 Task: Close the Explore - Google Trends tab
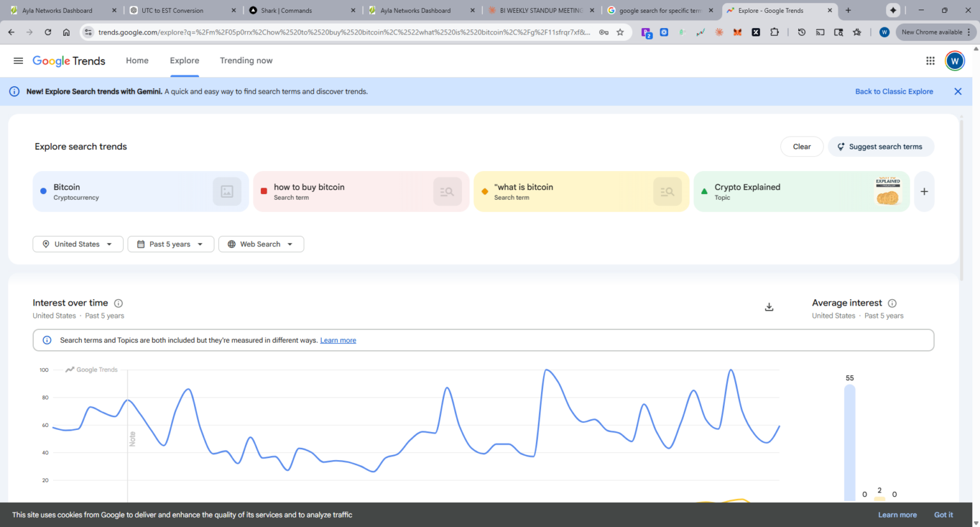click(x=829, y=10)
